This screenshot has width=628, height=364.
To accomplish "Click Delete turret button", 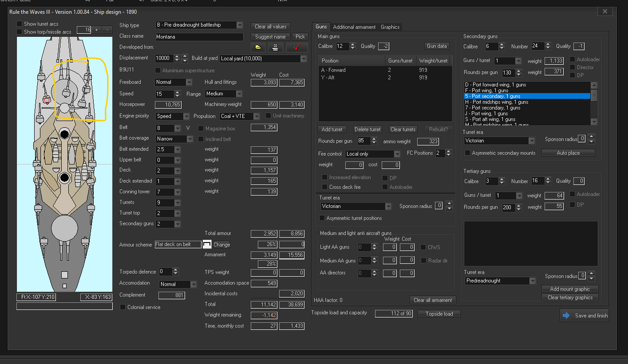I will (x=367, y=129).
